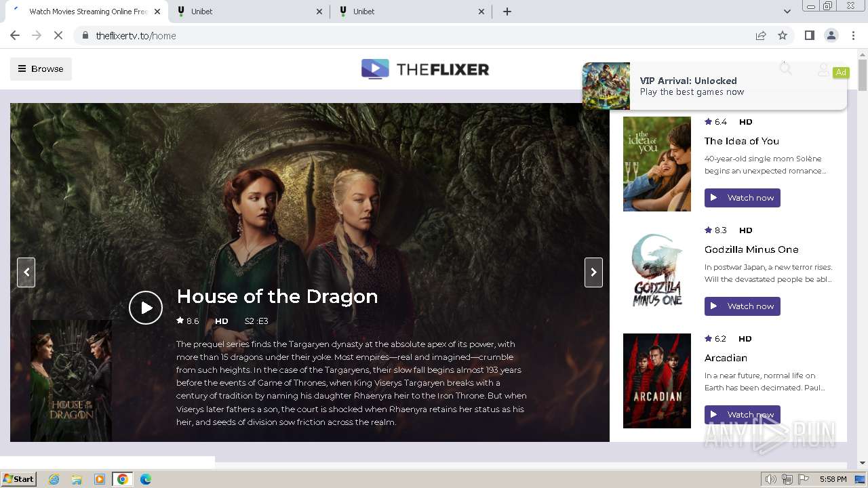Screen dimensions: 868x488
Task: Open Arcadian title link
Action: point(726,358)
